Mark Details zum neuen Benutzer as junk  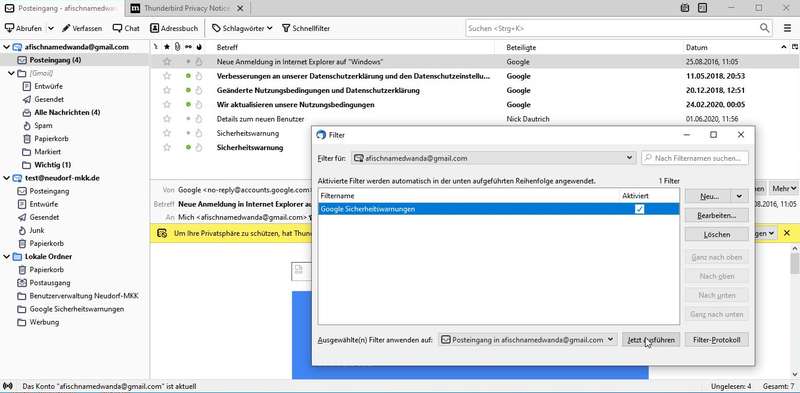point(199,119)
